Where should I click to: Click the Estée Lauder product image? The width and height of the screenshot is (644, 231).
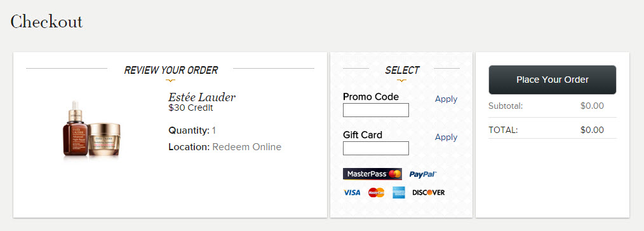[x=91, y=129]
